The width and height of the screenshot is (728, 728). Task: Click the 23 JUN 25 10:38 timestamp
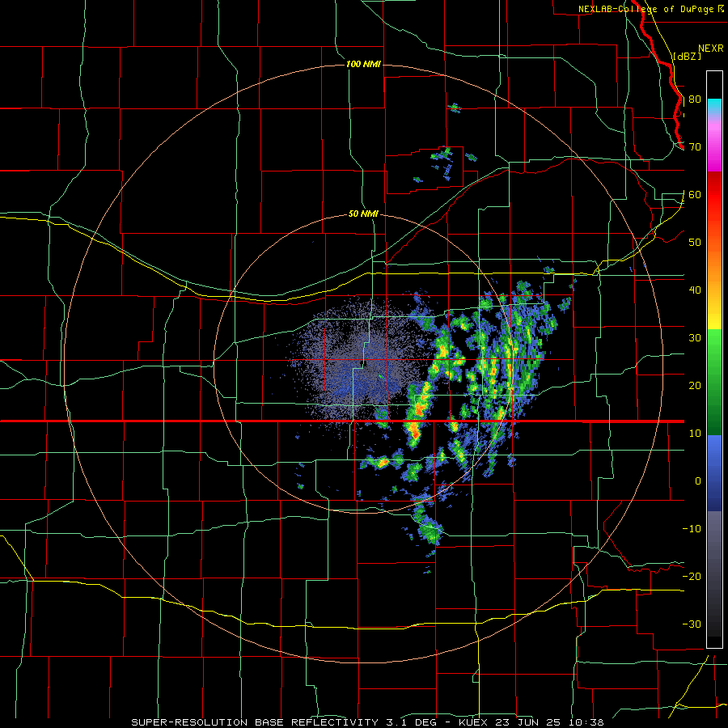pos(551,722)
